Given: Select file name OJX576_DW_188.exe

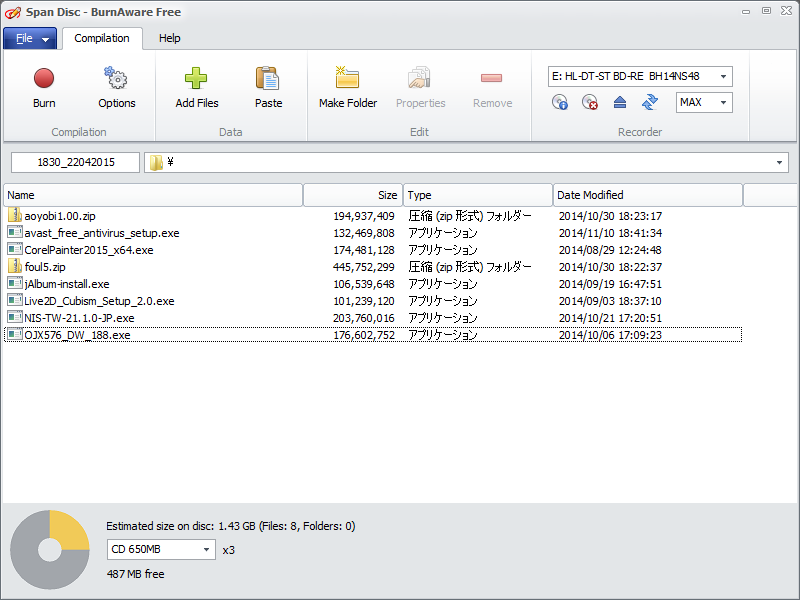Looking at the screenshot, I should (77, 335).
